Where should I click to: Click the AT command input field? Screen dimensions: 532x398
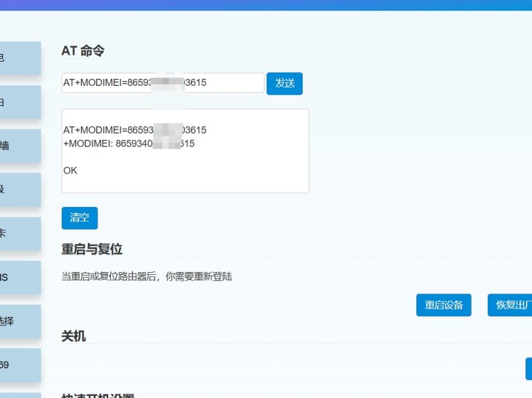point(162,83)
